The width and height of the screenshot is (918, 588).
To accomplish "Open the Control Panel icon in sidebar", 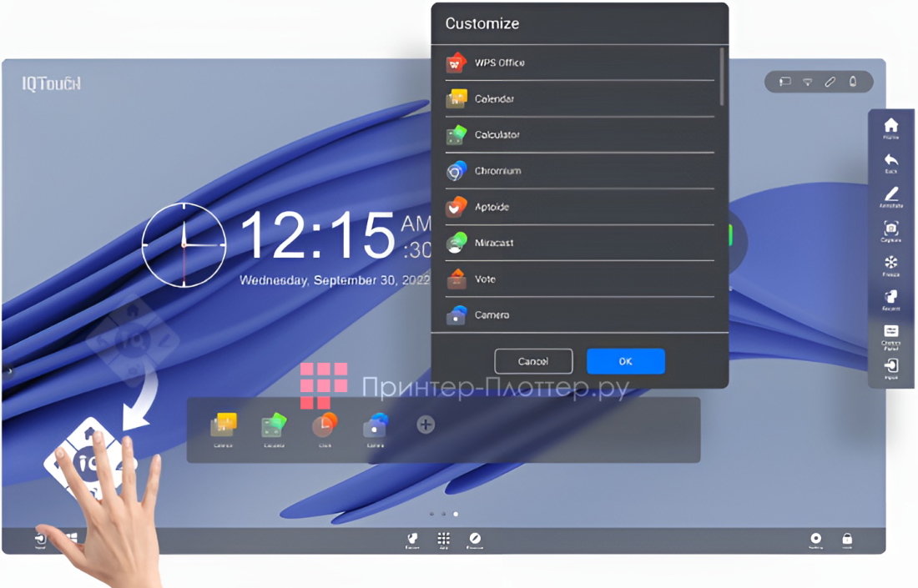I will click(890, 334).
